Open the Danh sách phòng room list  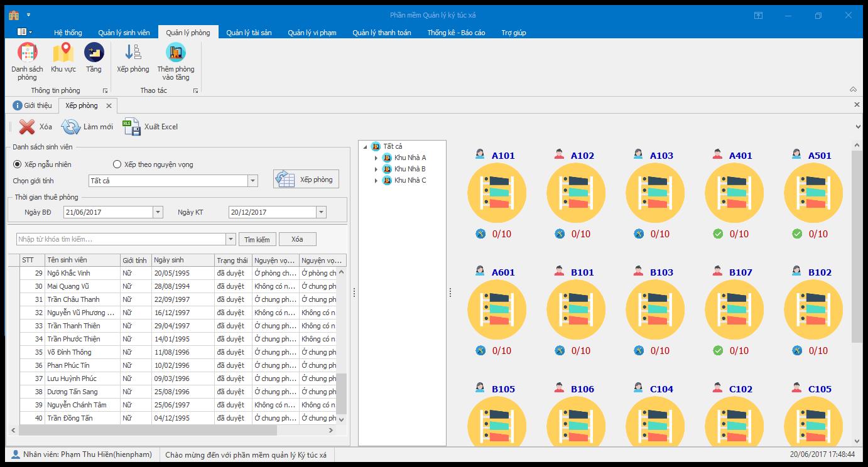tap(27, 62)
